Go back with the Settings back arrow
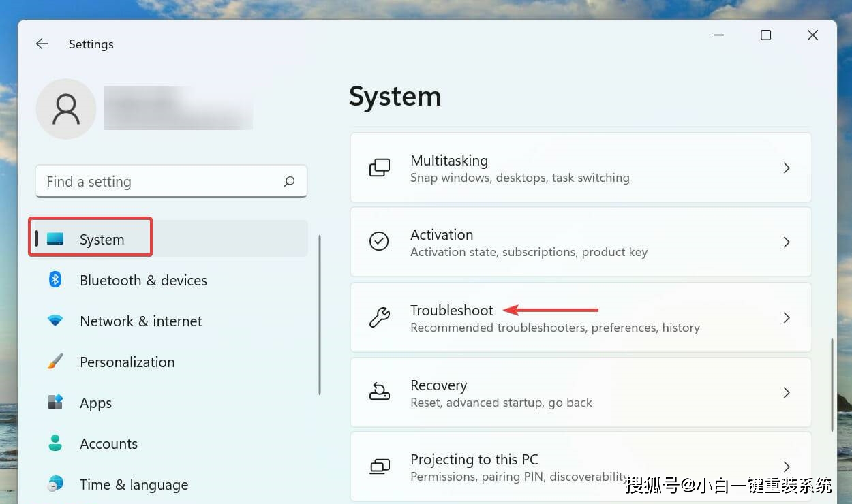The image size is (852, 504). click(42, 44)
